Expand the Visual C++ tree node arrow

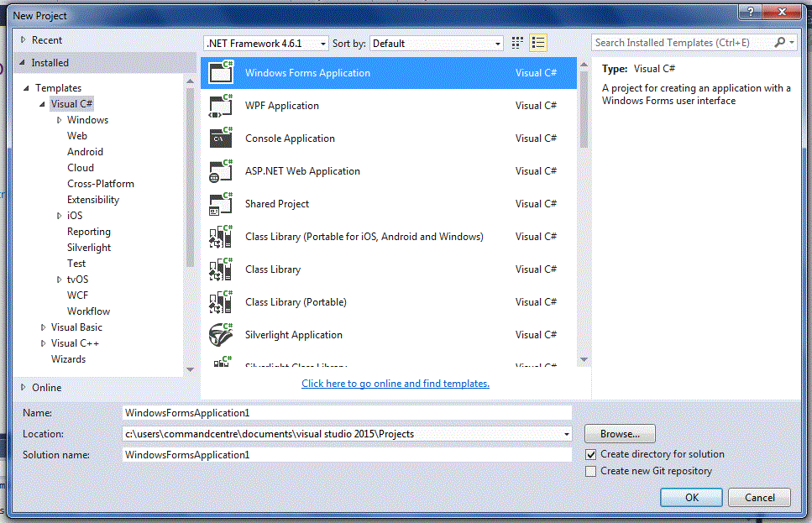[43, 343]
